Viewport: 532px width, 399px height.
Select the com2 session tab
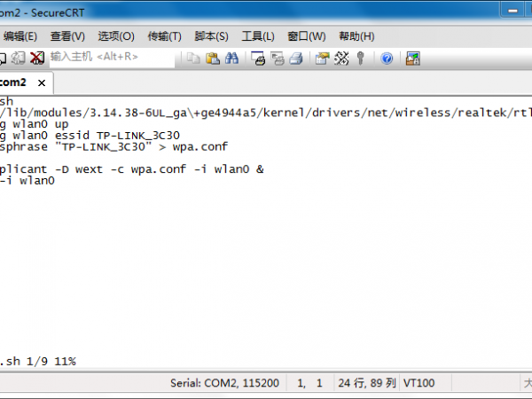point(13,82)
